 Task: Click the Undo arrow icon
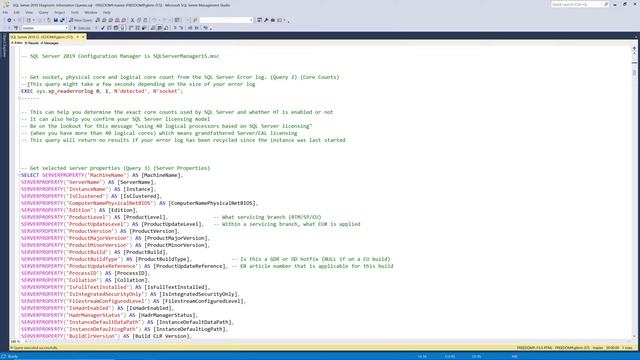click(154, 20)
